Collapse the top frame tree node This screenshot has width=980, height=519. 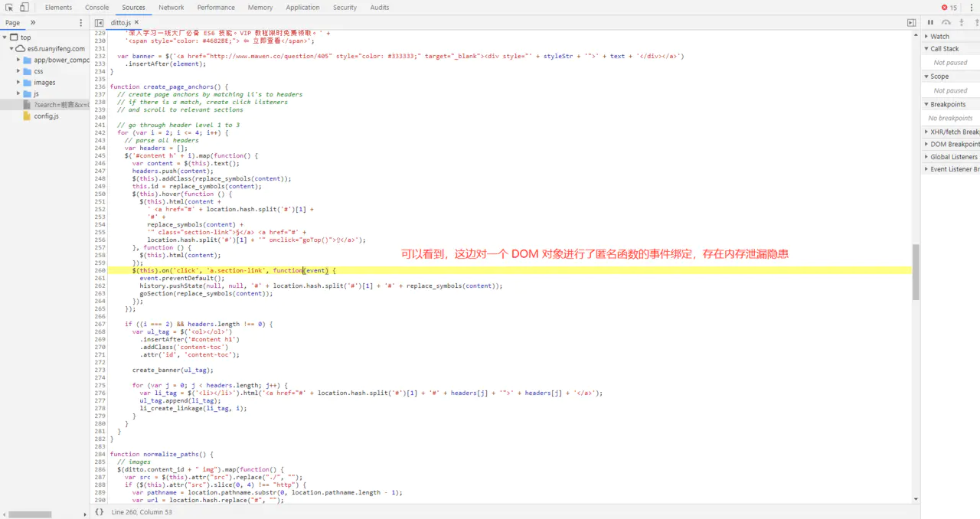click(5, 38)
